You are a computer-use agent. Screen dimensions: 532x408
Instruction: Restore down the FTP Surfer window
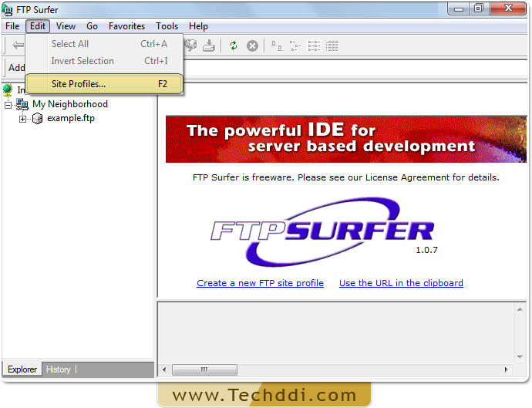pos(479,8)
